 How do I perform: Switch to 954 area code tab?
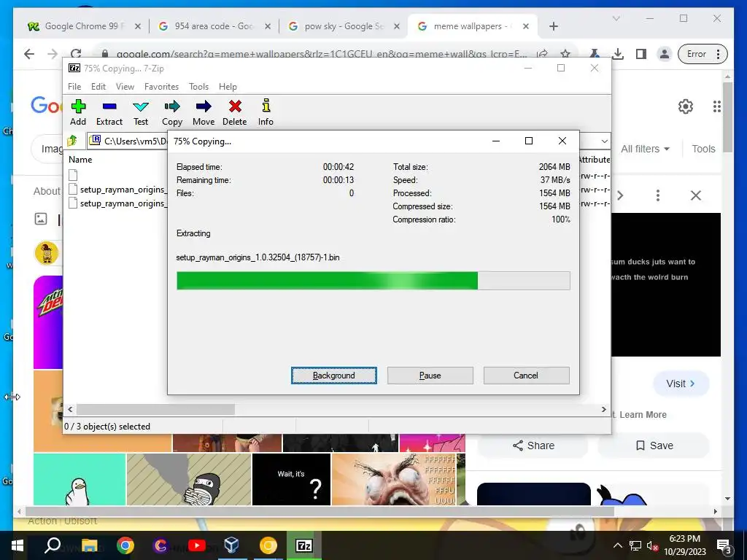click(214, 26)
